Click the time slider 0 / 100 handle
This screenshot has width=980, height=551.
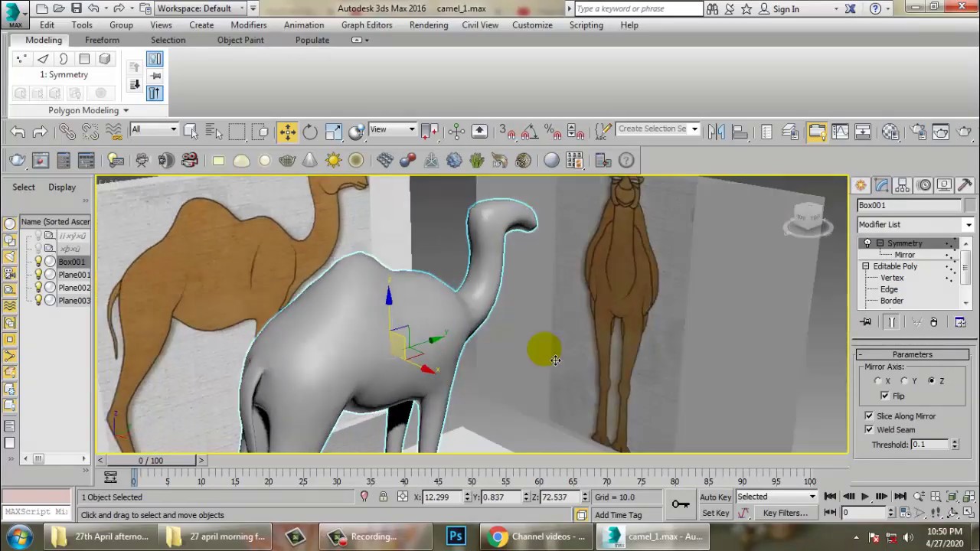[151, 460]
